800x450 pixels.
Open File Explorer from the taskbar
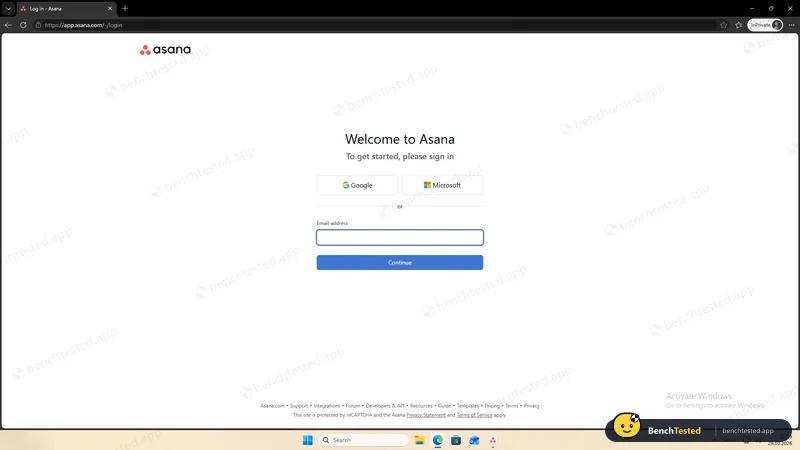[x=419, y=440]
